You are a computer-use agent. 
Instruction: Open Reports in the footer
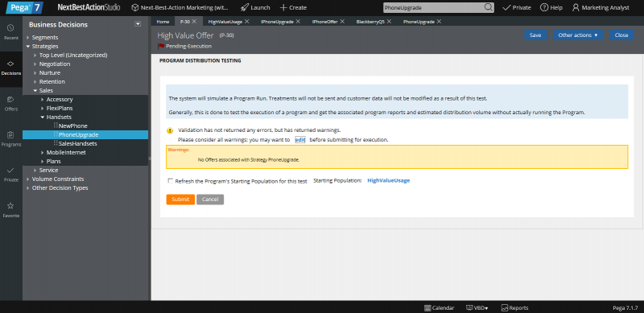[x=514, y=307]
